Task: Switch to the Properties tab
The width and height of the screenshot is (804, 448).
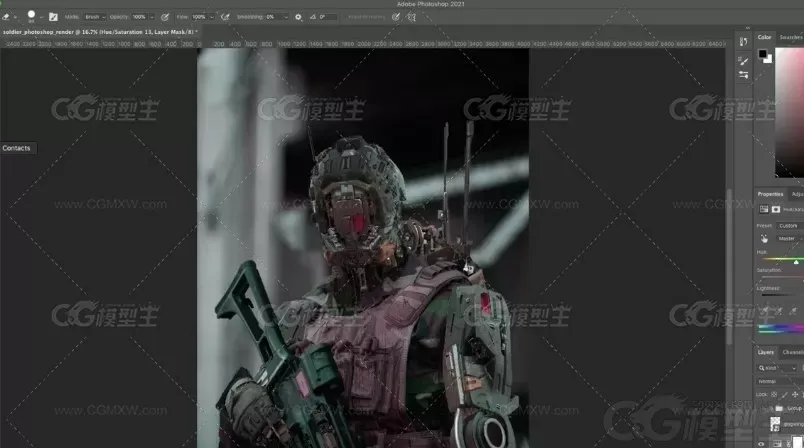Action: point(770,194)
